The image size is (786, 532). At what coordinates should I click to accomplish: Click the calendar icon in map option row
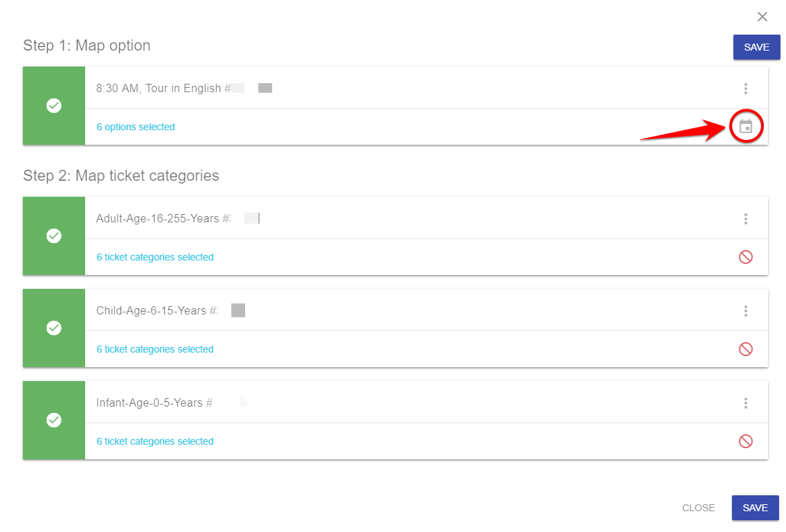click(746, 126)
